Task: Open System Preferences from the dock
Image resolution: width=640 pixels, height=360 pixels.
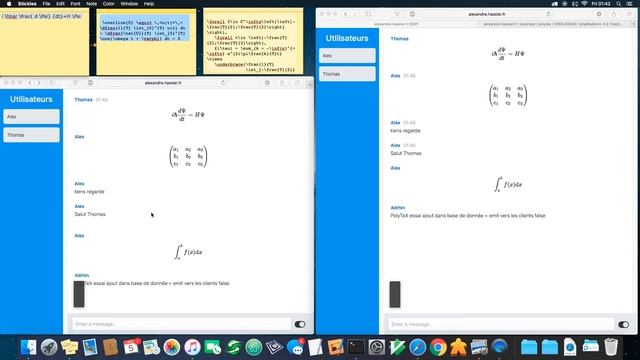Action: pos(376,347)
